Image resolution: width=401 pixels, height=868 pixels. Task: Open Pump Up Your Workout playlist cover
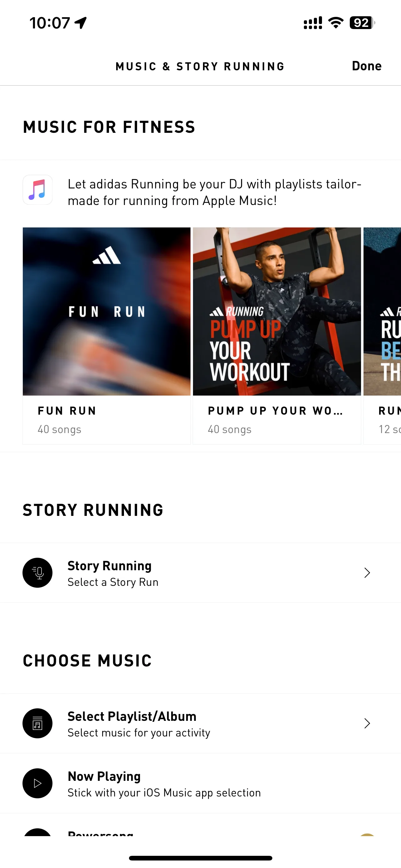point(277,311)
